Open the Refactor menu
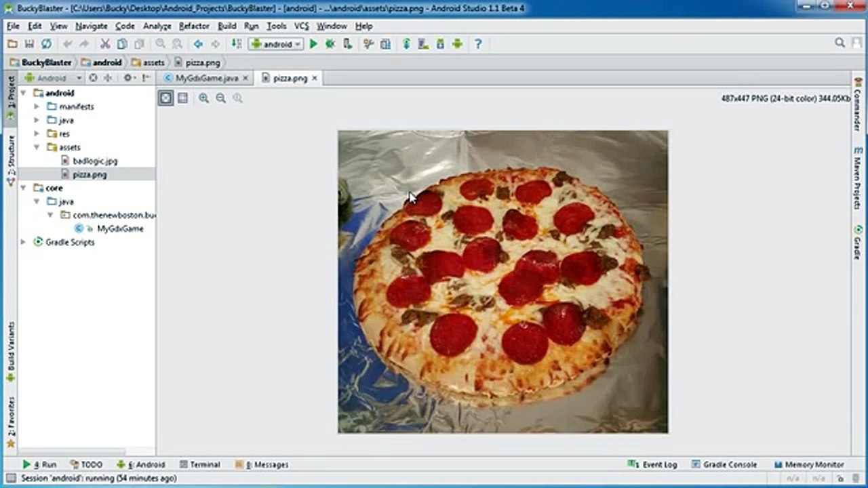The image size is (868, 488). click(x=194, y=26)
